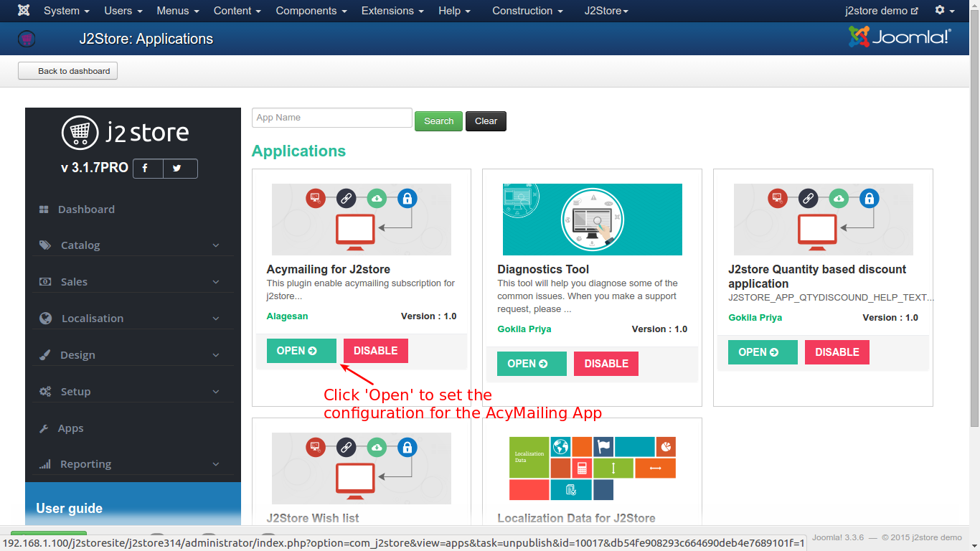Click the Setup cogs icon
Screen dimensions: 980x551
tap(45, 392)
